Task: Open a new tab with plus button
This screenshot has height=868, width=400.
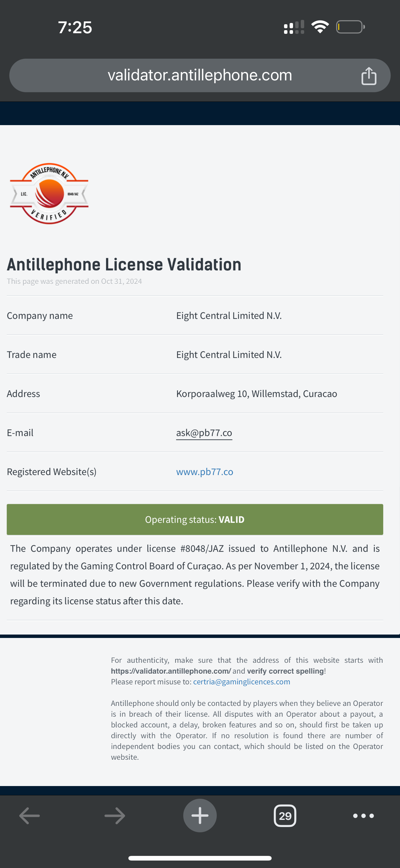Action: point(200,816)
